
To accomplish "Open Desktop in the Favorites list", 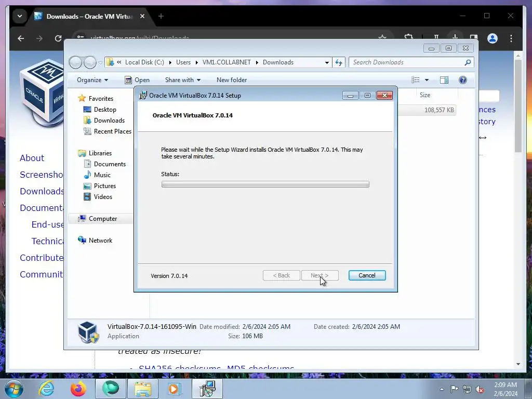I will tap(105, 109).
